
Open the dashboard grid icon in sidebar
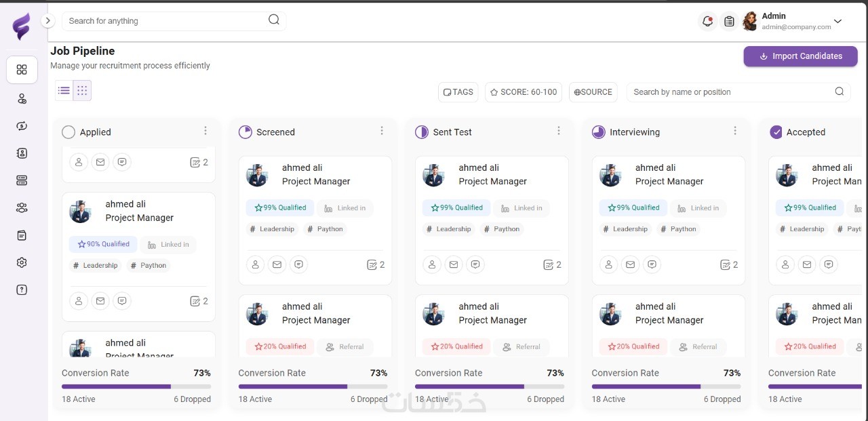click(22, 70)
